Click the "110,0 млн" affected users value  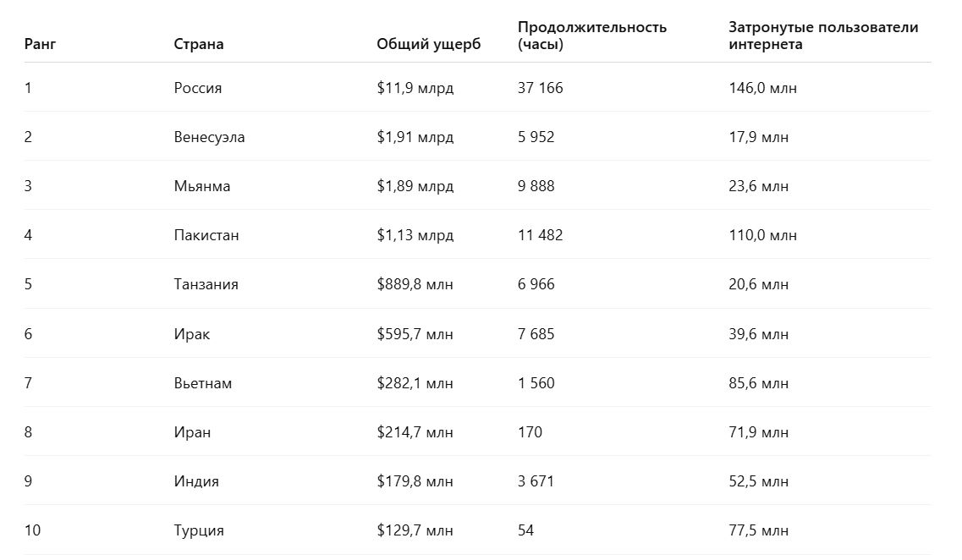[762, 235]
